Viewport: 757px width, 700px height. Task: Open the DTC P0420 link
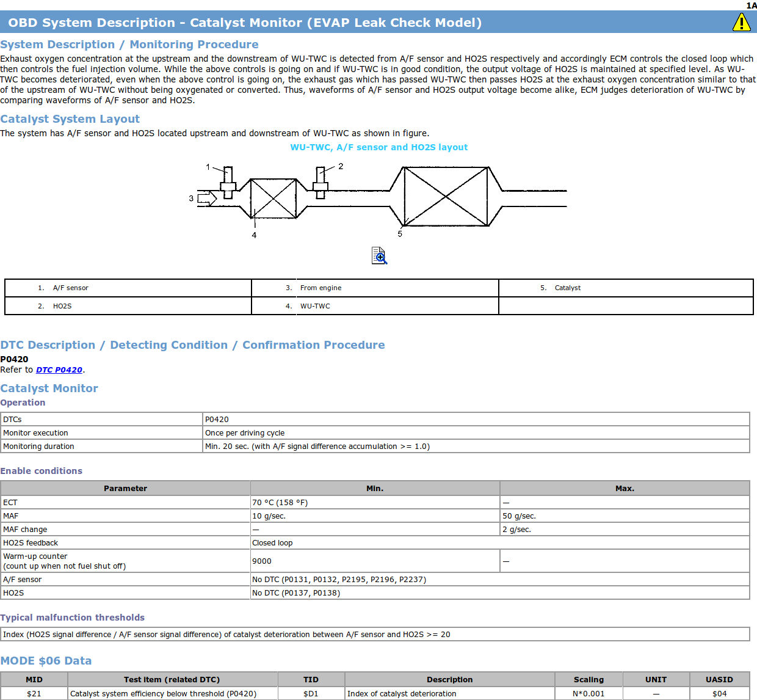[x=59, y=370]
